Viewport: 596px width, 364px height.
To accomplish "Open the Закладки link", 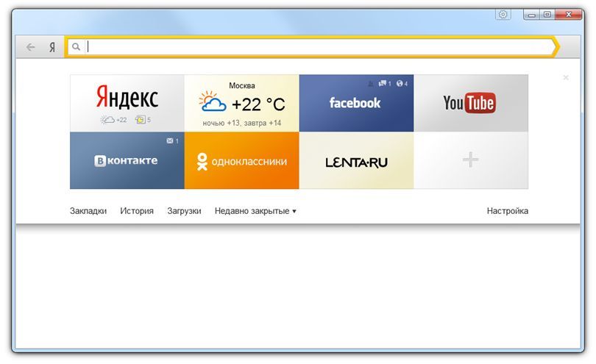I will pos(88,211).
